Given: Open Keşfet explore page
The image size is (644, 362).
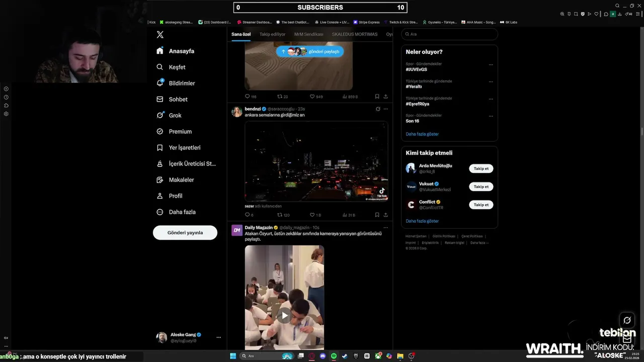Looking at the screenshot, I should [x=171, y=67].
